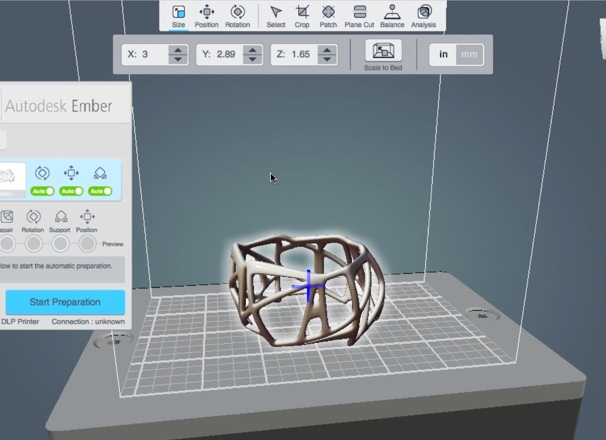Switch units to inches (in)
Viewport: 606px width, 440px height.
443,55
